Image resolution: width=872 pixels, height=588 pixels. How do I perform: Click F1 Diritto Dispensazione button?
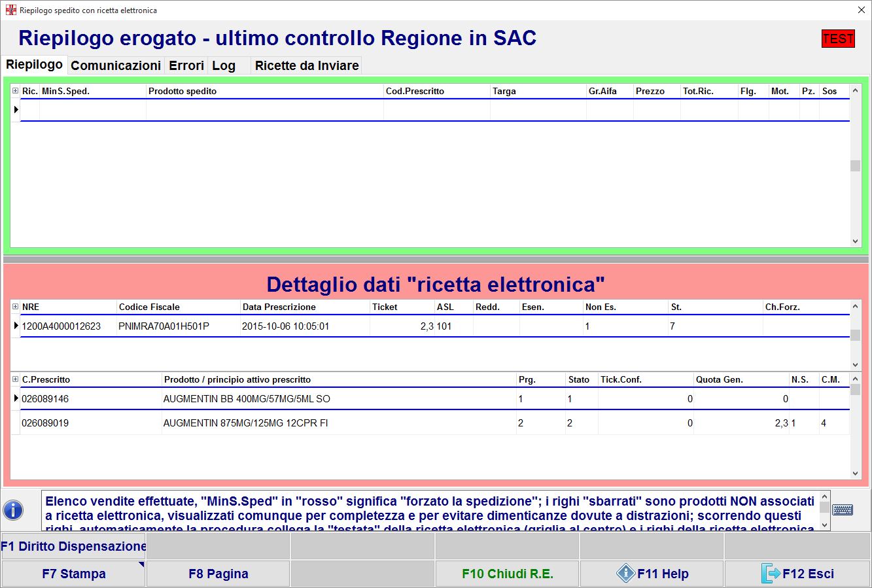pos(73,546)
